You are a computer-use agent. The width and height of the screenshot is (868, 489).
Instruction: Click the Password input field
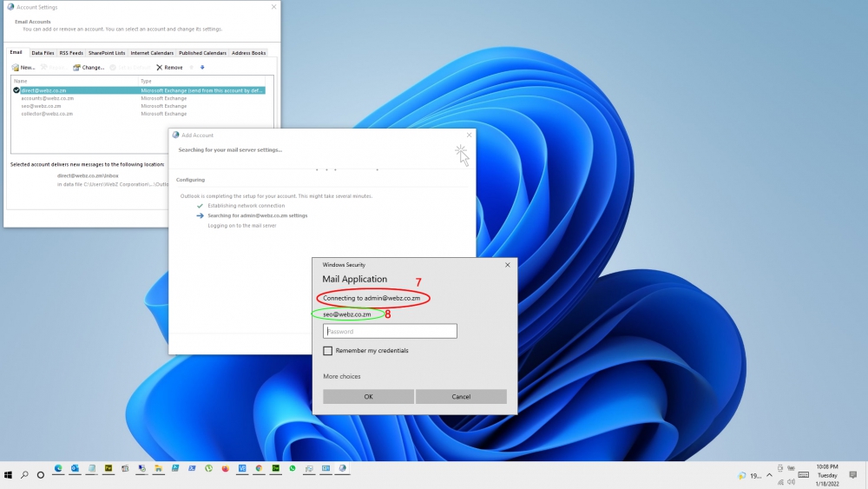(x=390, y=331)
